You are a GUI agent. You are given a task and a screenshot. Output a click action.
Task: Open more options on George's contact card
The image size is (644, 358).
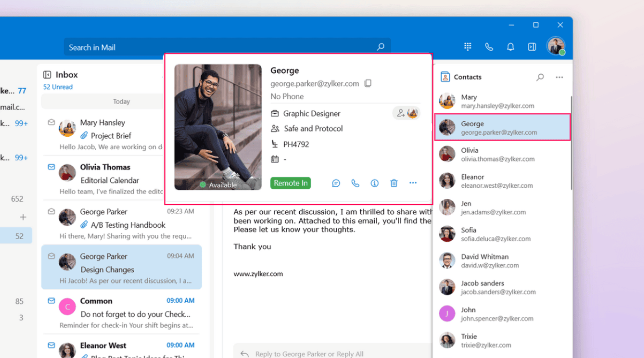coord(413,183)
